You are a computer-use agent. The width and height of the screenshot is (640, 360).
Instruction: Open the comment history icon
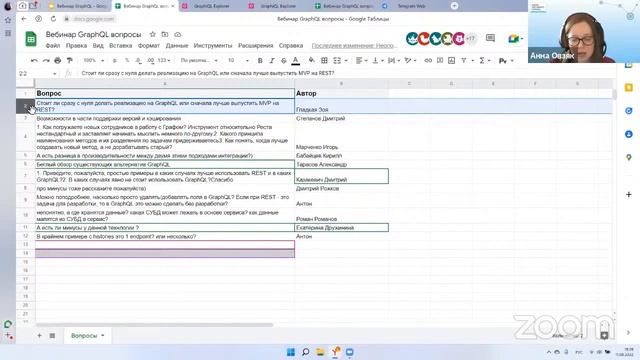(490, 38)
